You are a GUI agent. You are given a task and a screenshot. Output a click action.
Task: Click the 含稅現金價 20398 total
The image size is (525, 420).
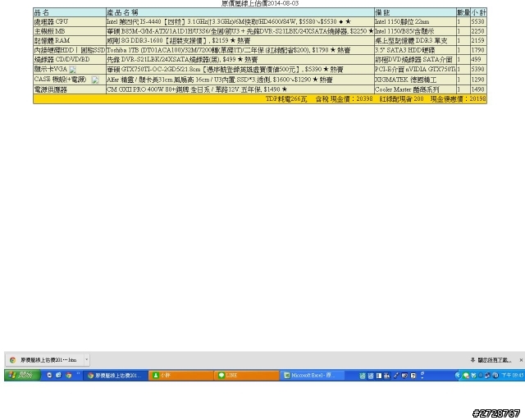point(345,99)
